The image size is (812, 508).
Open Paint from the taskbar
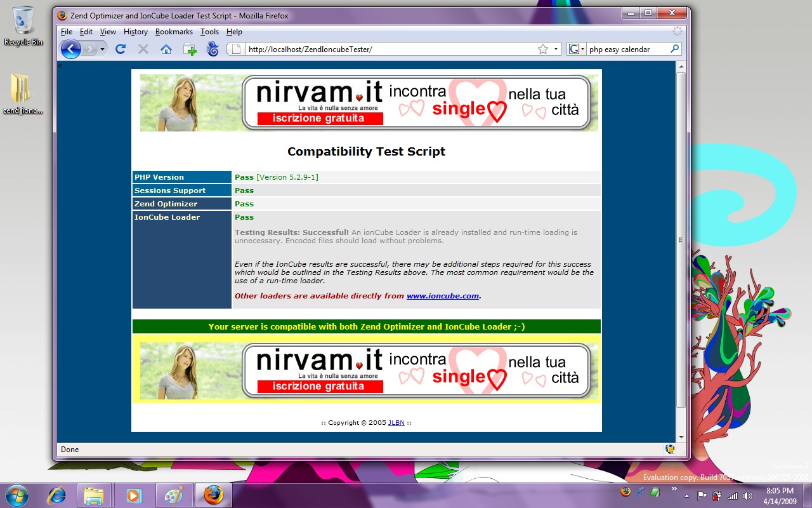pyautogui.click(x=174, y=495)
